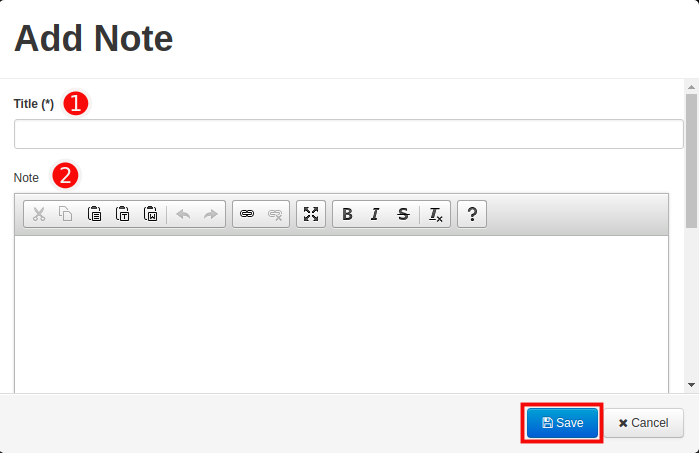Insert a link with chain icon
699x453 pixels.
[x=247, y=214]
